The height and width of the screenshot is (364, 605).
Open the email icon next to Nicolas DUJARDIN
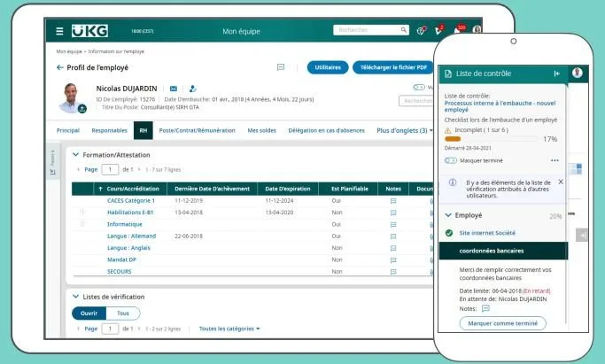tap(174, 89)
